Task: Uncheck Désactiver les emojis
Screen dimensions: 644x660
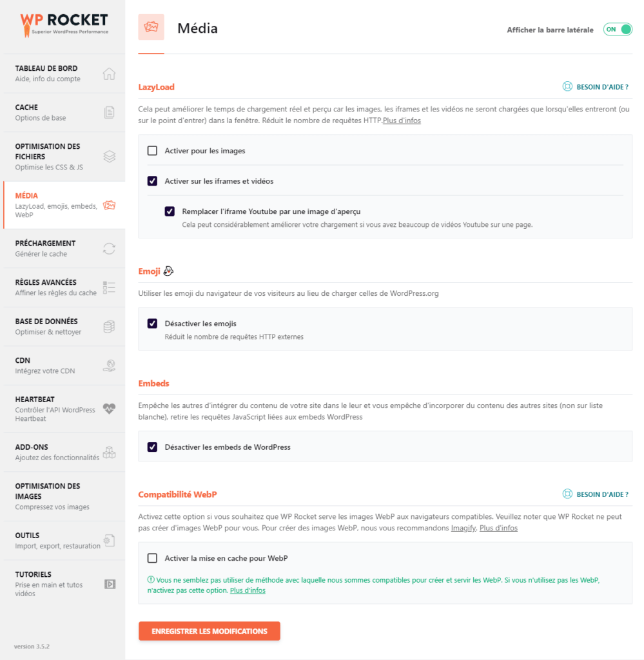Action: 153,324
